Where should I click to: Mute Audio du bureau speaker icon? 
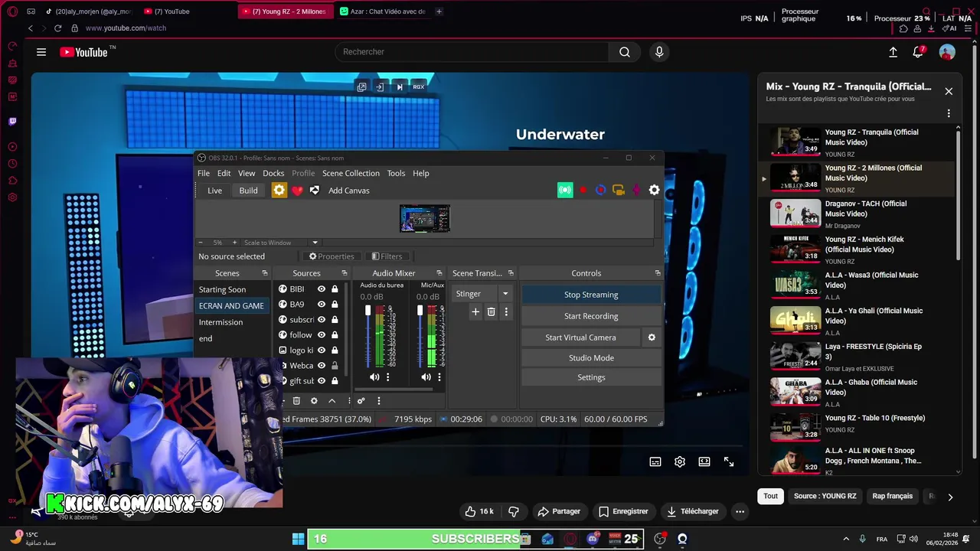tap(374, 377)
